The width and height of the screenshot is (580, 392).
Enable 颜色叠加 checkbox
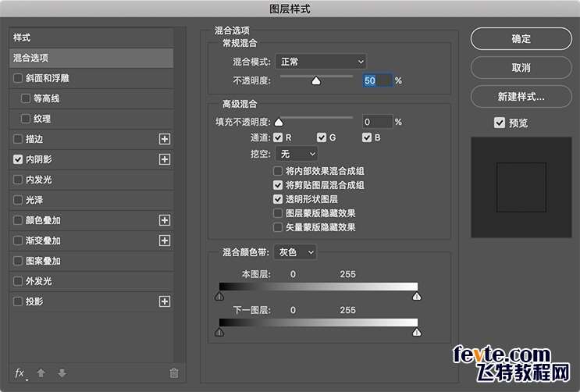point(18,220)
